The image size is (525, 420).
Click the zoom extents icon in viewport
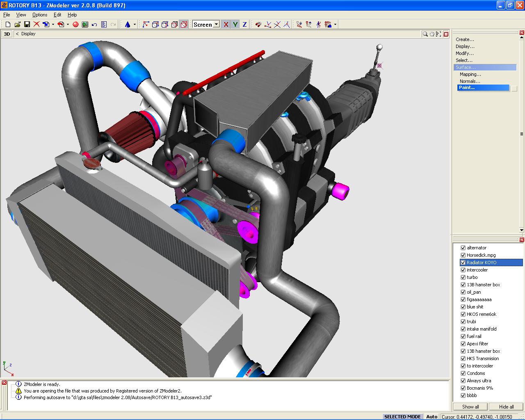pos(439,34)
